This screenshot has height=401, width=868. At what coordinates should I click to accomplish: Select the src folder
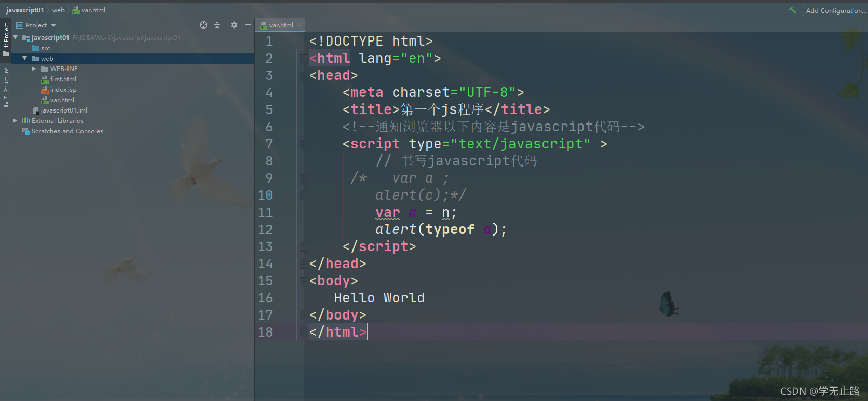(x=46, y=48)
